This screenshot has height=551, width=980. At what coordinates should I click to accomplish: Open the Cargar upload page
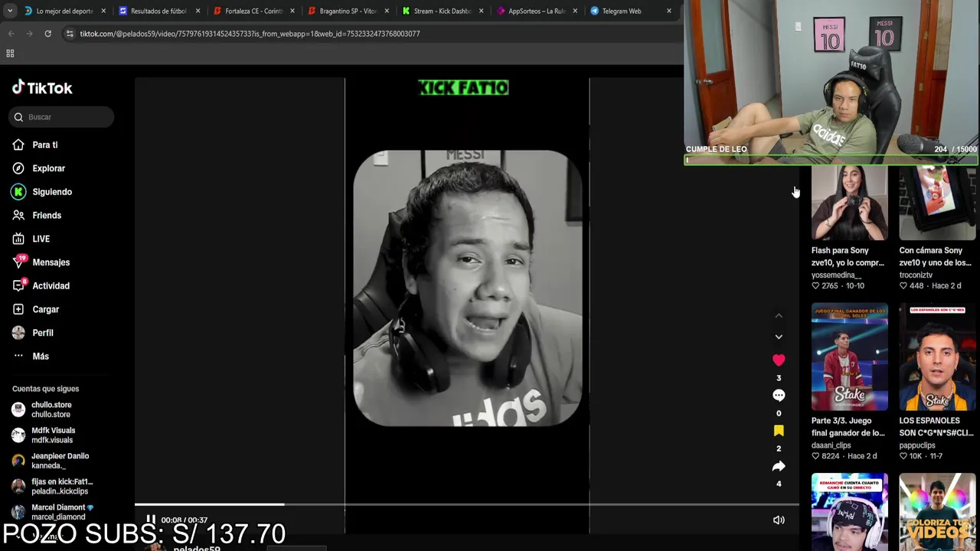click(x=46, y=309)
